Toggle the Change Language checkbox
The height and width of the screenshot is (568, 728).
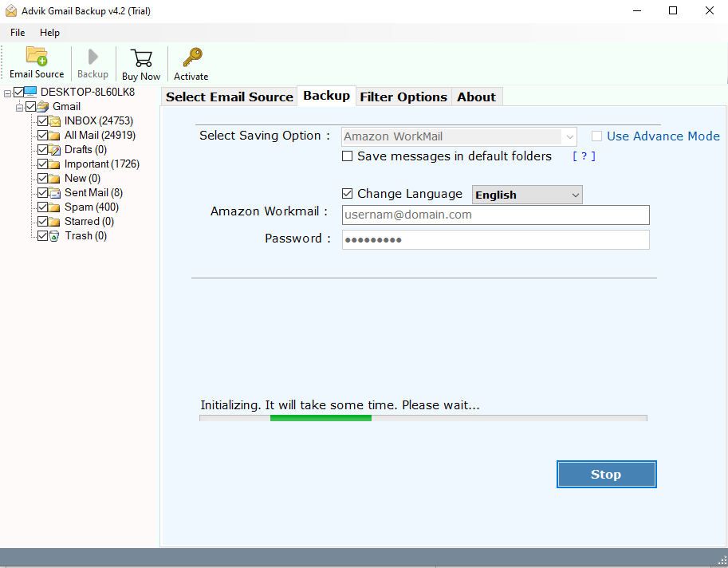(x=348, y=194)
